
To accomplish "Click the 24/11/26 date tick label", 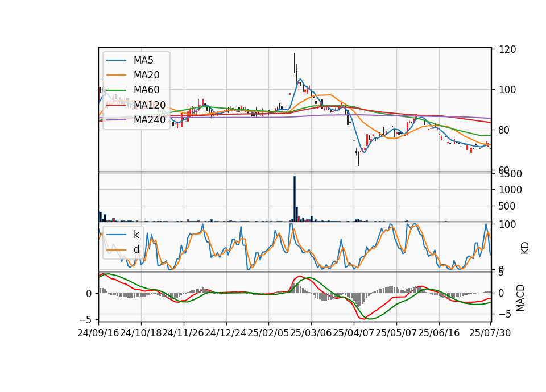I will [184, 333].
